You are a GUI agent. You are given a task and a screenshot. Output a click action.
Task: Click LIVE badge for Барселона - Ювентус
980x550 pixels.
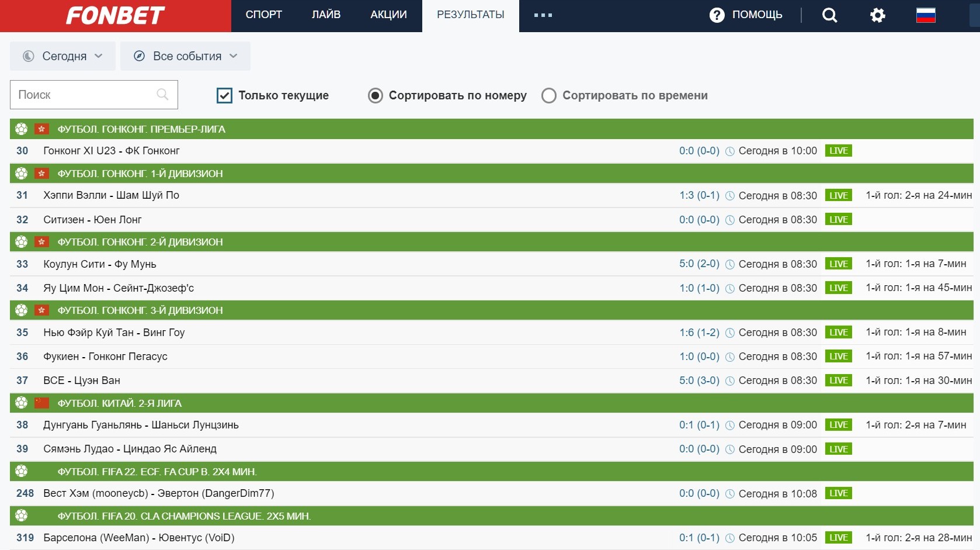pos(839,538)
